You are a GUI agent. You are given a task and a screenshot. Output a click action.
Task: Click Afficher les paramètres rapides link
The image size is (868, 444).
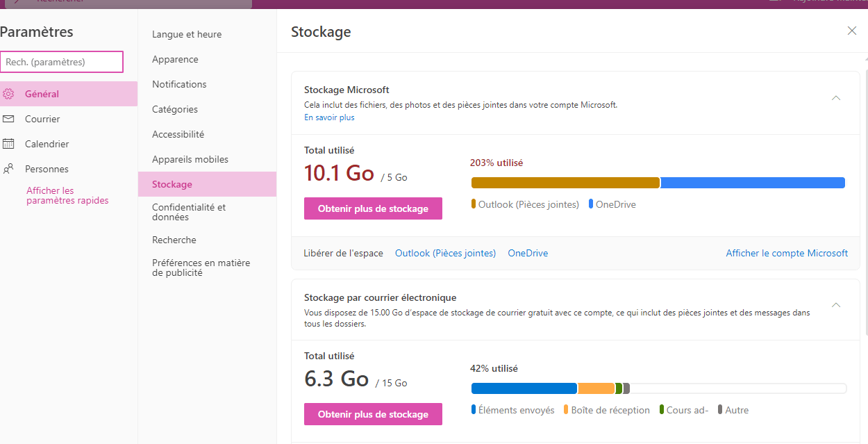coord(67,195)
